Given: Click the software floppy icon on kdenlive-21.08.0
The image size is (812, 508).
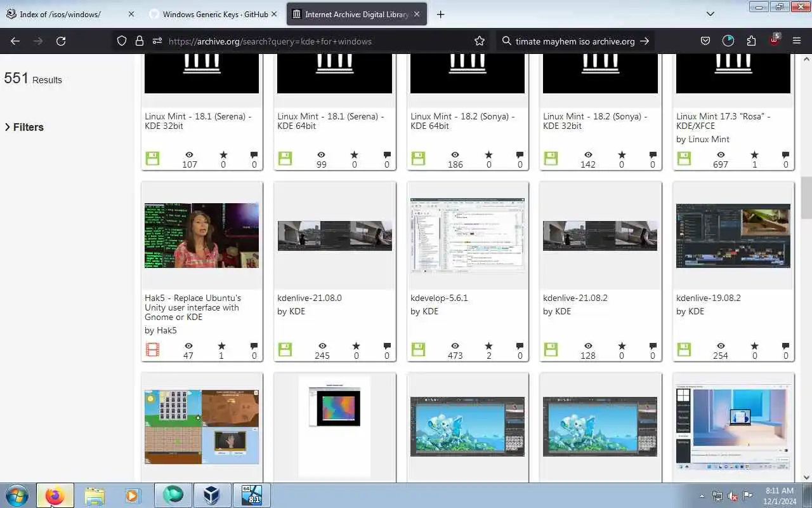Looking at the screenshot, I should pos(285,349).
